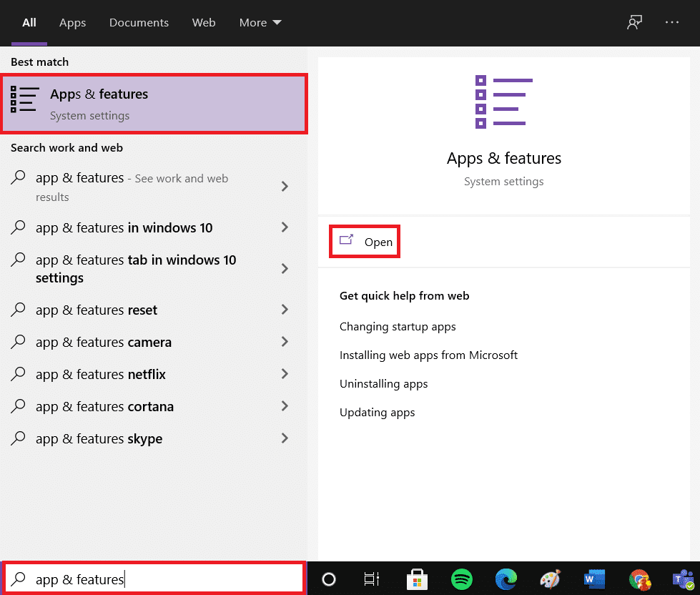Viewport: 700px width, 595px height.
Task: Expand the More search filter menu
Action: tap(260, 22)
